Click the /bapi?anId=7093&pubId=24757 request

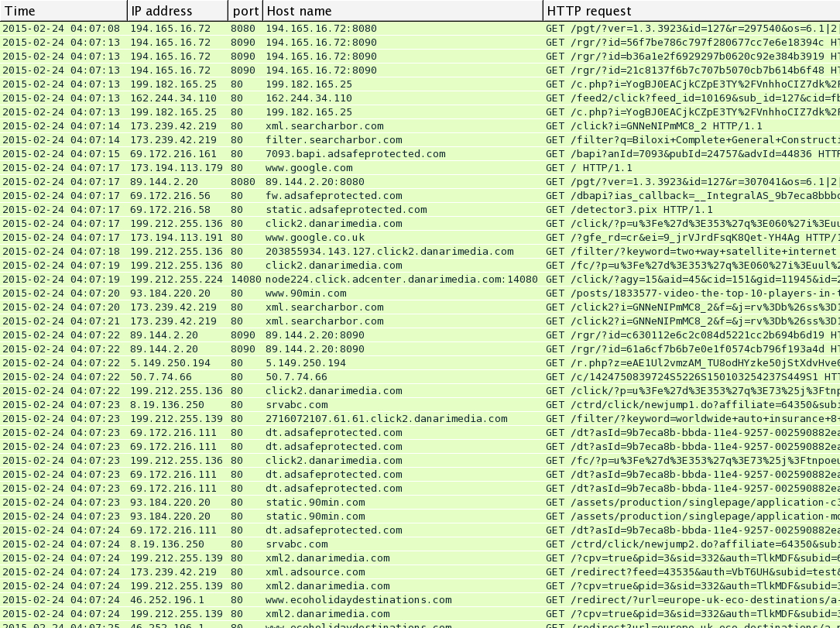(x=693, y=154)
